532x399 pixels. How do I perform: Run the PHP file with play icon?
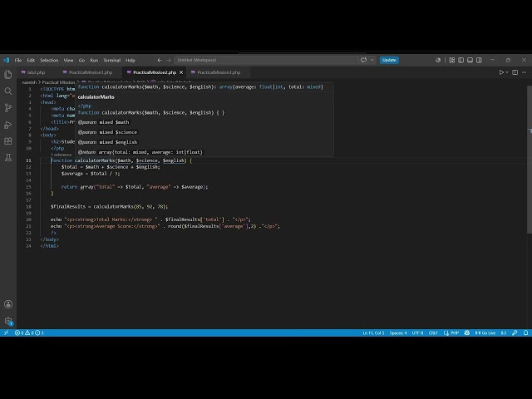tap(501, 72)
